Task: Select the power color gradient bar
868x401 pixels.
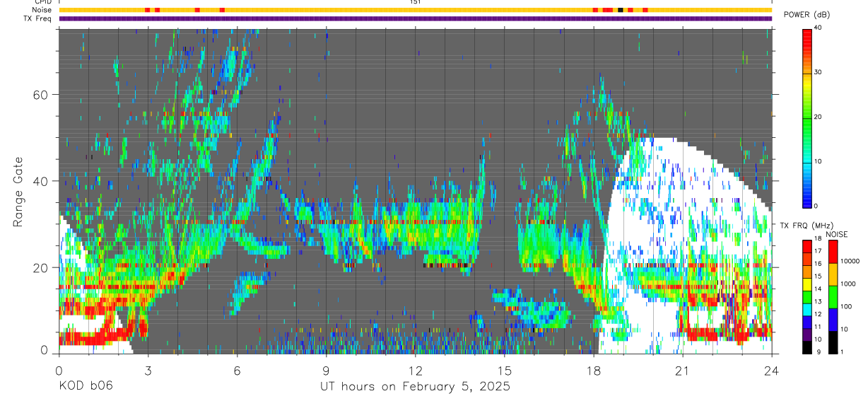Action: (807, 117)
